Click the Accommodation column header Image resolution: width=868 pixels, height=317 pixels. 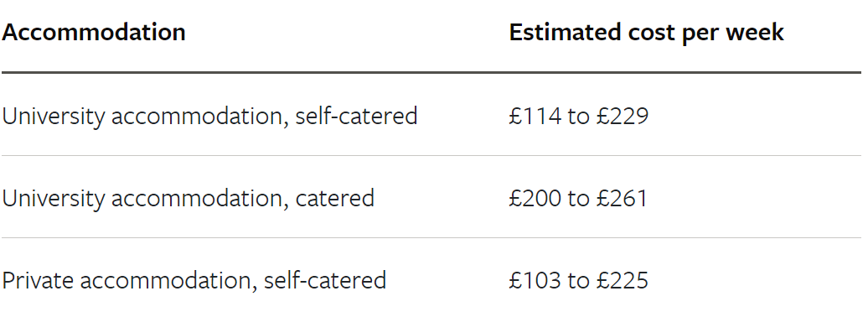(x=94, y=33)
